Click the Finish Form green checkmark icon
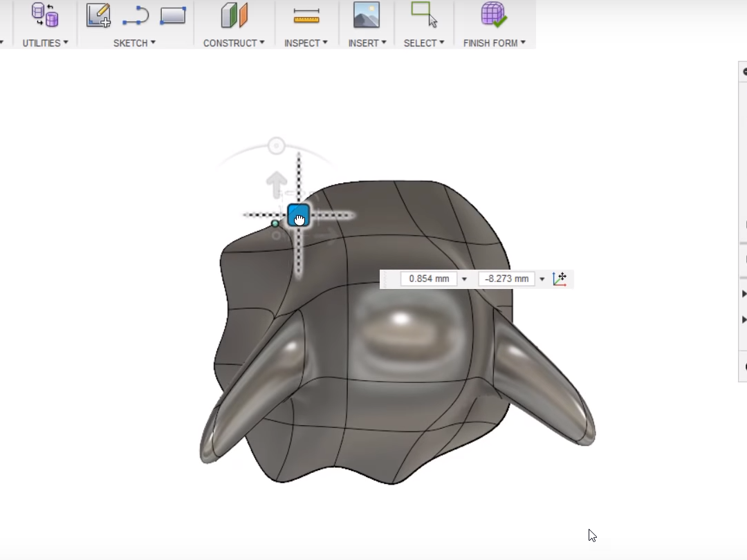 coord(492,15)
